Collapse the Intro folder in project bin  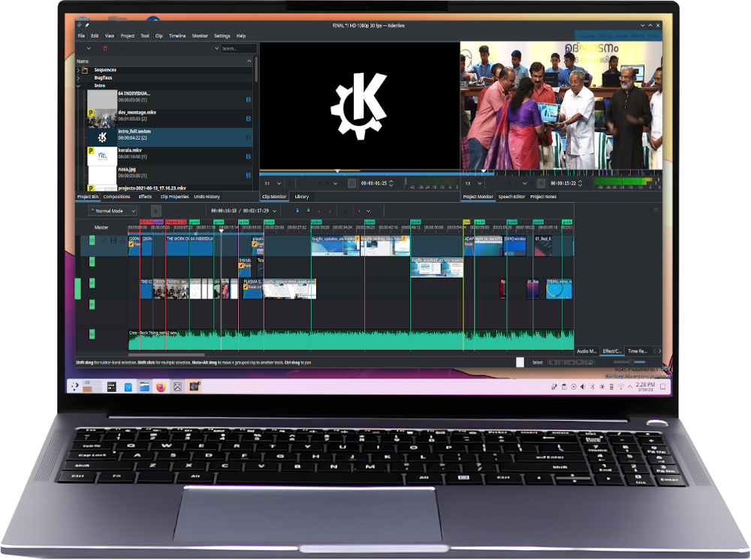coord(79,86)
